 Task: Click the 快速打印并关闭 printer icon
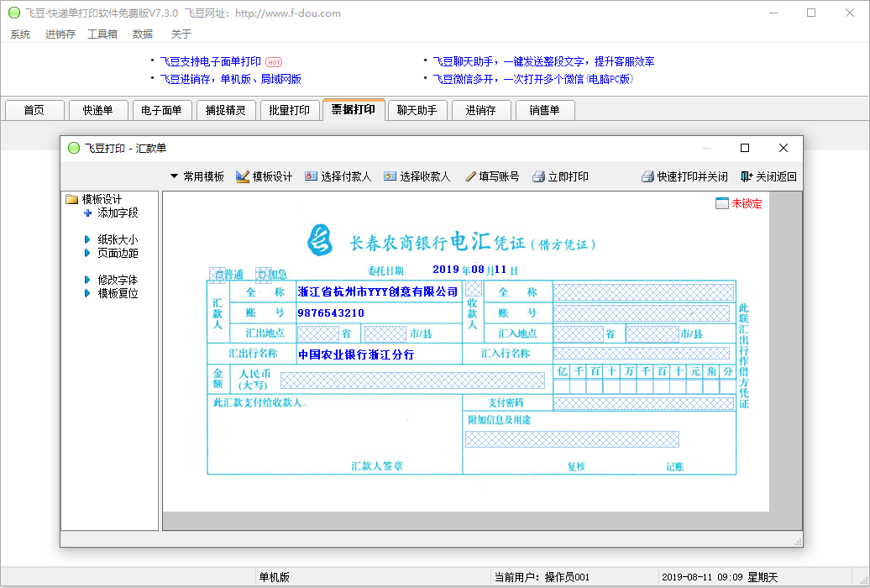647,176
